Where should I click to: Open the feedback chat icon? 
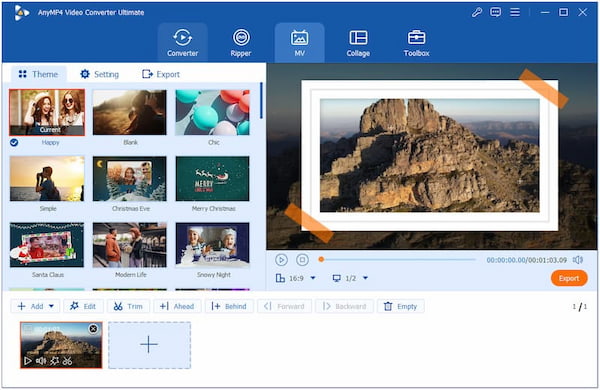496,12
